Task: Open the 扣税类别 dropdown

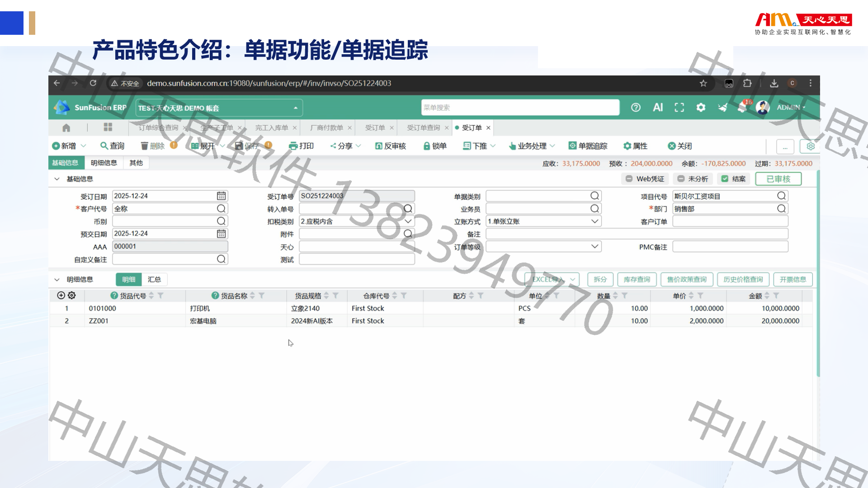Action: (x=408, y=221)
